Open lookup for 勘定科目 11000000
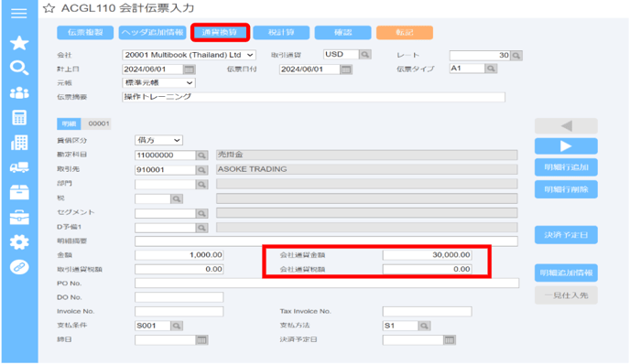Image resolution: width=630 pixels, height=364 pixels. click(x=201, y=155)
